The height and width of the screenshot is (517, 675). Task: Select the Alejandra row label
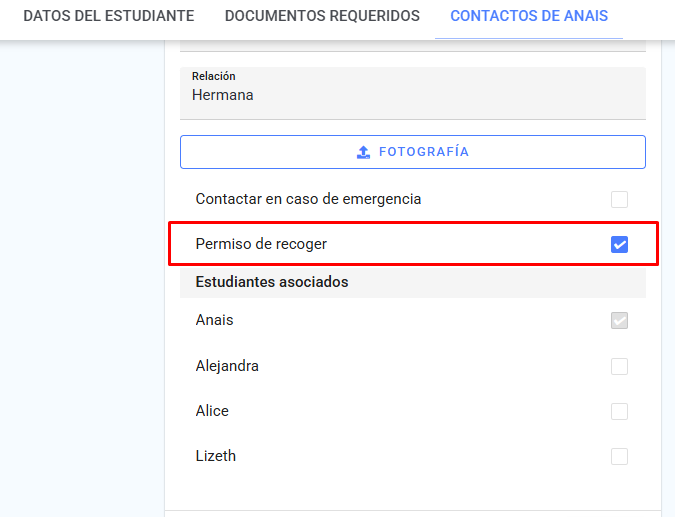coord(227,366)
